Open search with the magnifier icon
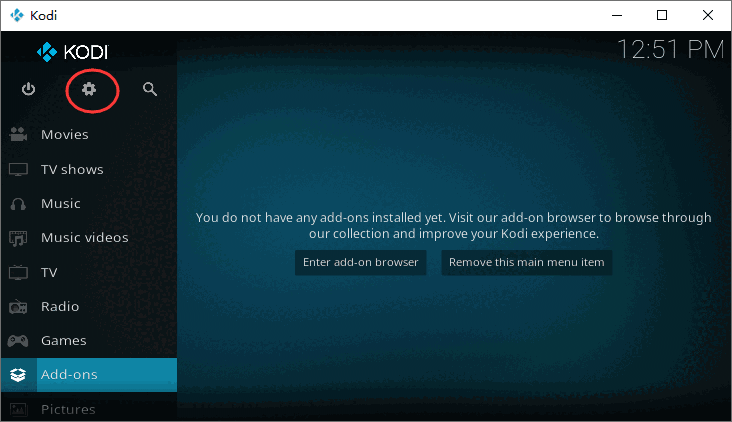The height and width of the screenshot is (422, 732). (x=150, y=89)
